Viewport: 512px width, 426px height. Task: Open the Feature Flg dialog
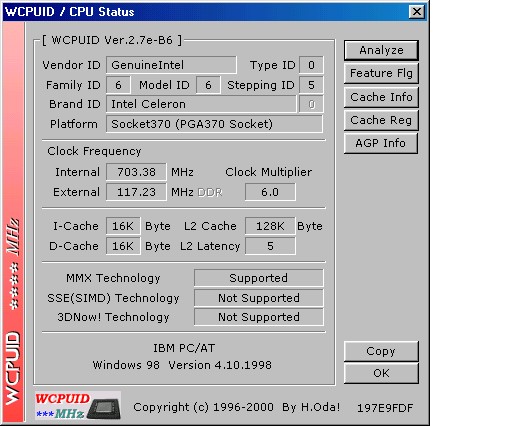pos(381,73)
